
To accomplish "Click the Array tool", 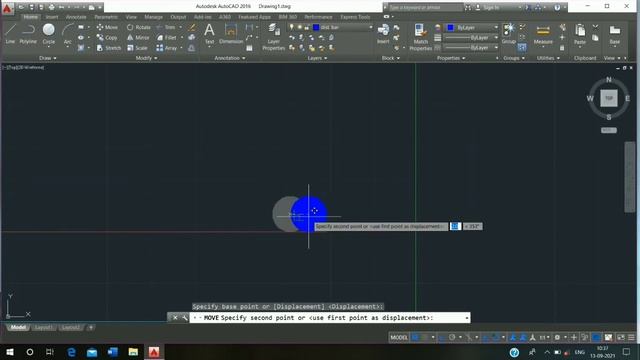I will pos(167,48).
